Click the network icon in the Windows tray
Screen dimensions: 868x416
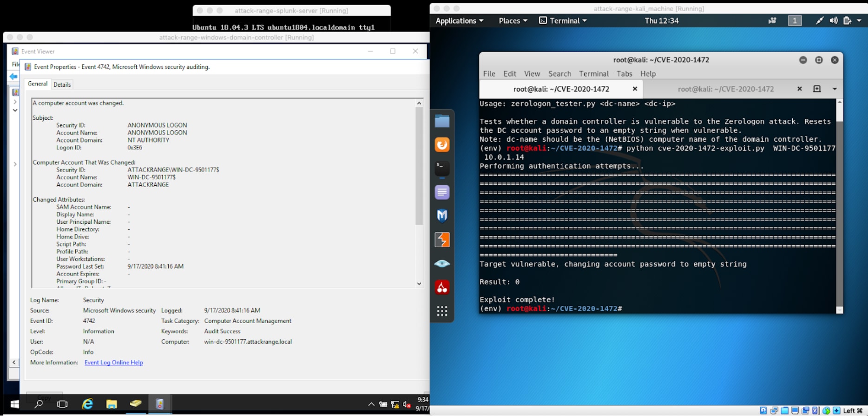395,404
